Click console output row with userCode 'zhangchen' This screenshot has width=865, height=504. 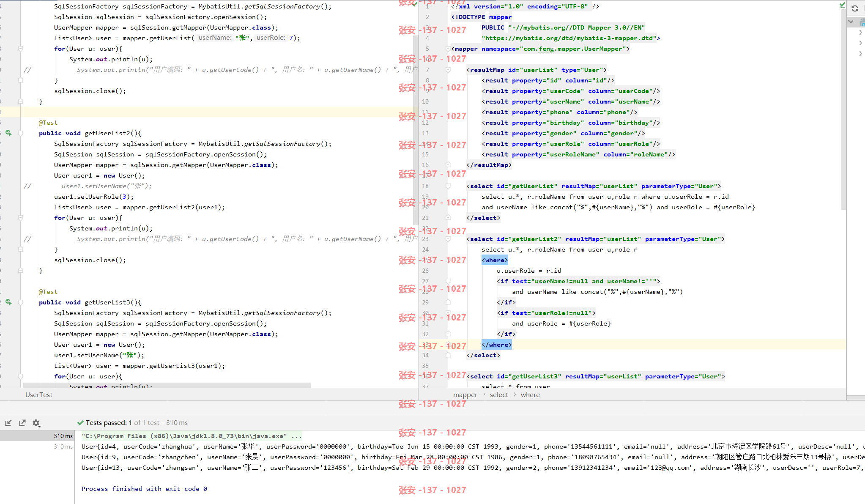point(473,457)
